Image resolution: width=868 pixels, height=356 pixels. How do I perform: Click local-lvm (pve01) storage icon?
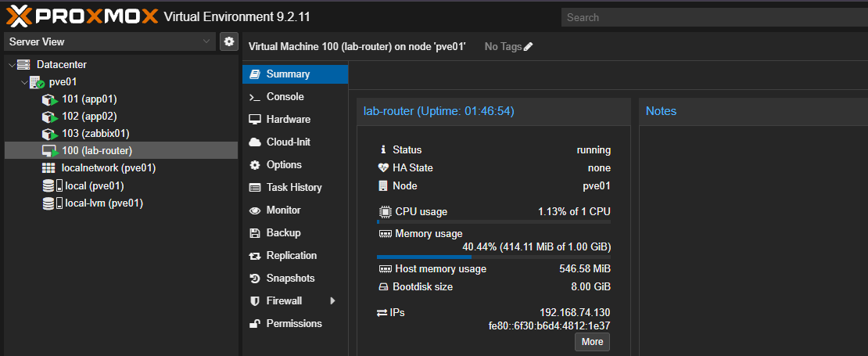pyautogui.click(x=52, y=203)
